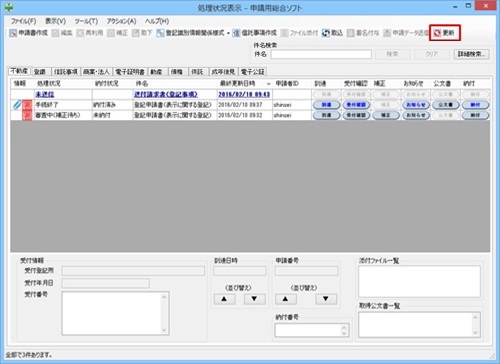Click 納付 button in the 手続終了 row
The height and width of the screenshot is (364, 500).
point(475,105)
